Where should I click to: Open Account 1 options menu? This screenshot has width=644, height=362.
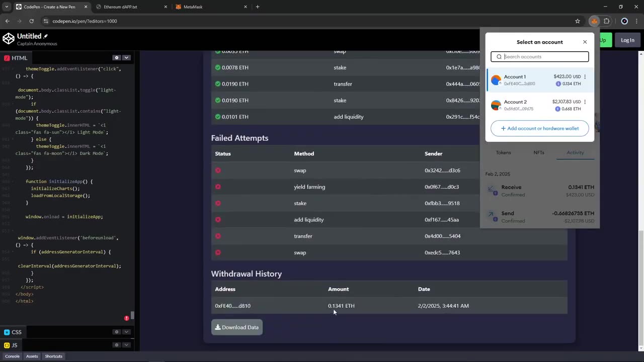585,77
